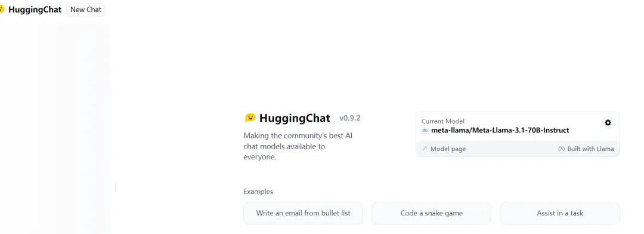644x234 pixels.
Task: Collapse the sidebar using the edge handle
Action: pos(116,187)
